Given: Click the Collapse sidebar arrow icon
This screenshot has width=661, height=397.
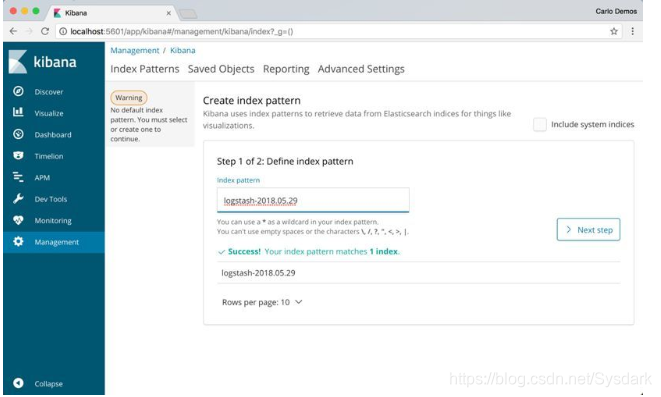Looking at the screenshot, I should click(18, 383).
